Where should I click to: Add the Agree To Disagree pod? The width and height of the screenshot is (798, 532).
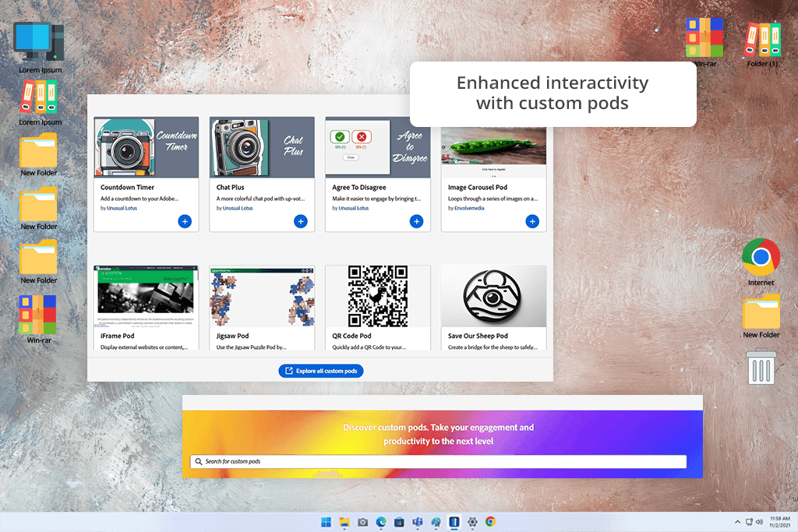click(x=416, y=221)
